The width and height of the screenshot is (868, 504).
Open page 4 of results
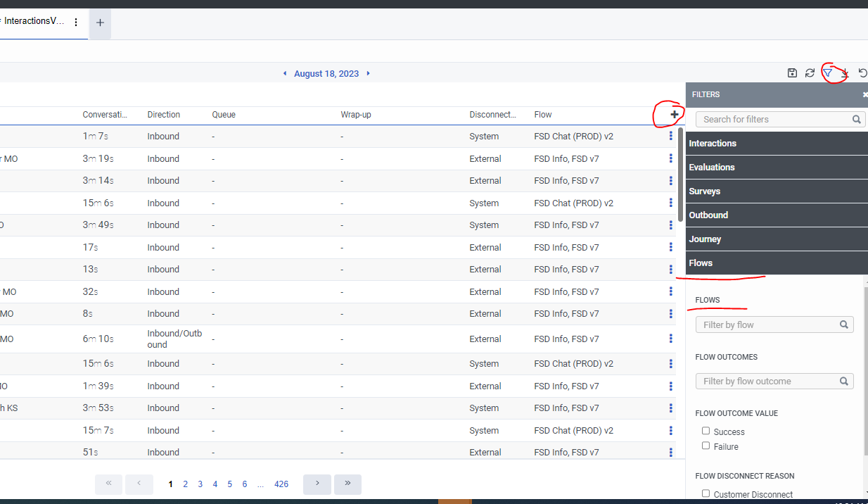(x=215, y=484)
